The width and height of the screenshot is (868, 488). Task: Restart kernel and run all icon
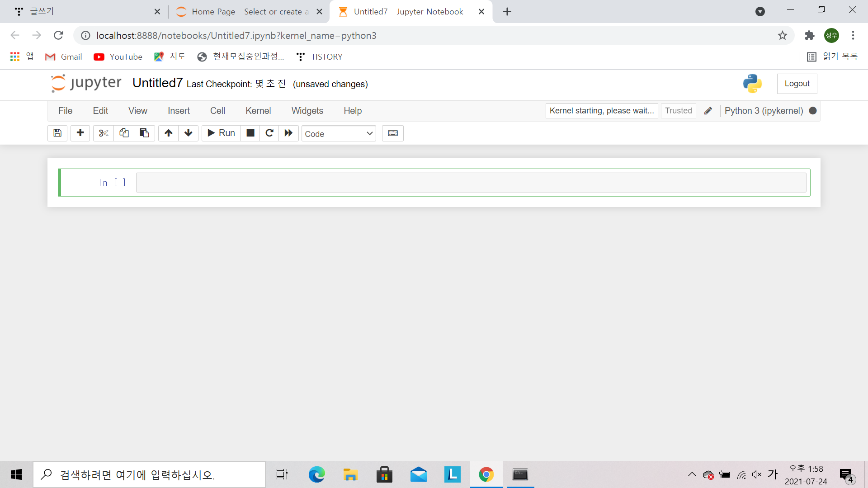coord(288,133)
